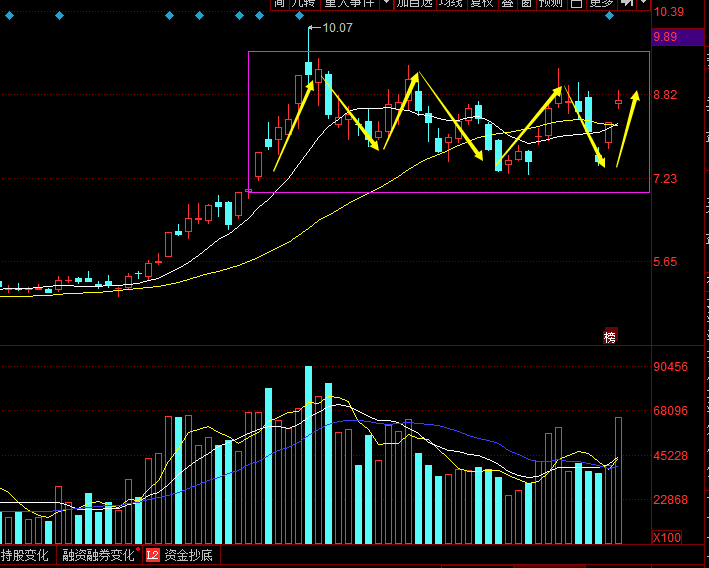The image size is (709, 568).
Task: Click the 7.23 price axis label
Action: (665, 179)
